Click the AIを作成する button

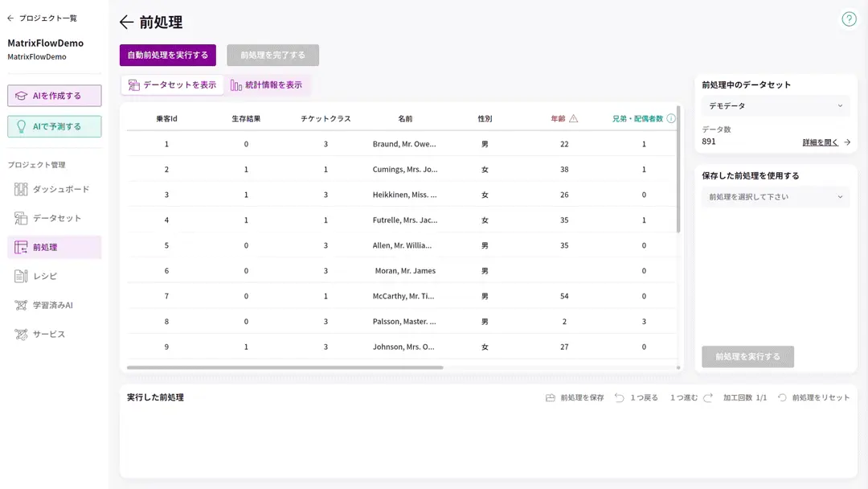(55, 96)
